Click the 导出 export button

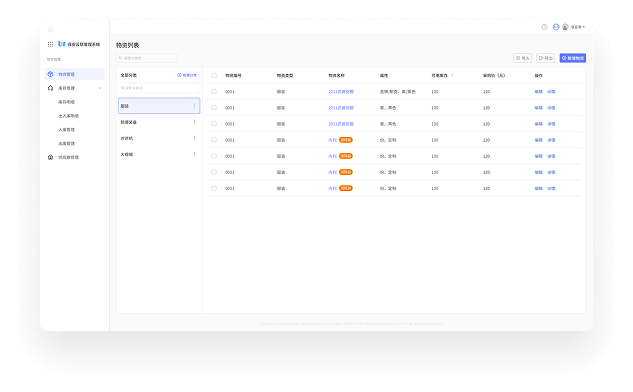pos(545,58)
